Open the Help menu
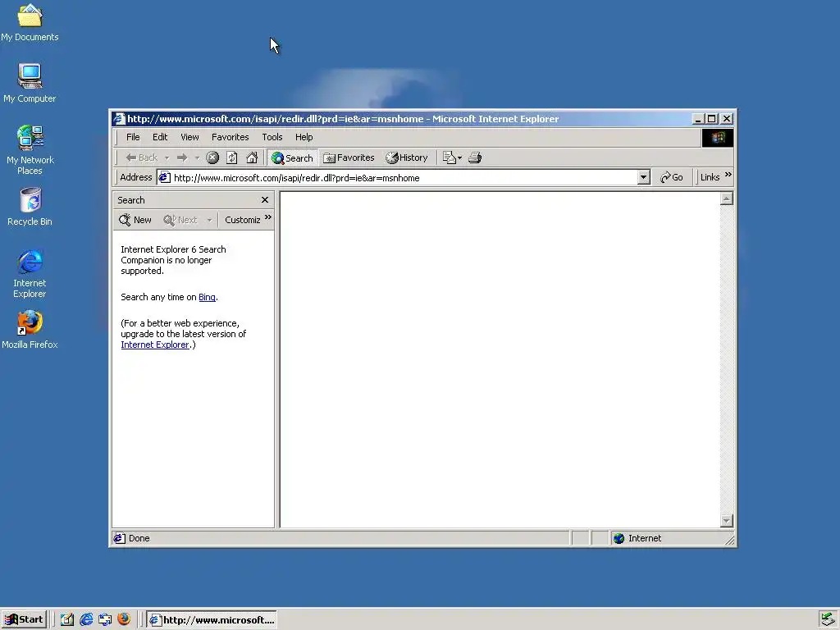 point(304,137)
